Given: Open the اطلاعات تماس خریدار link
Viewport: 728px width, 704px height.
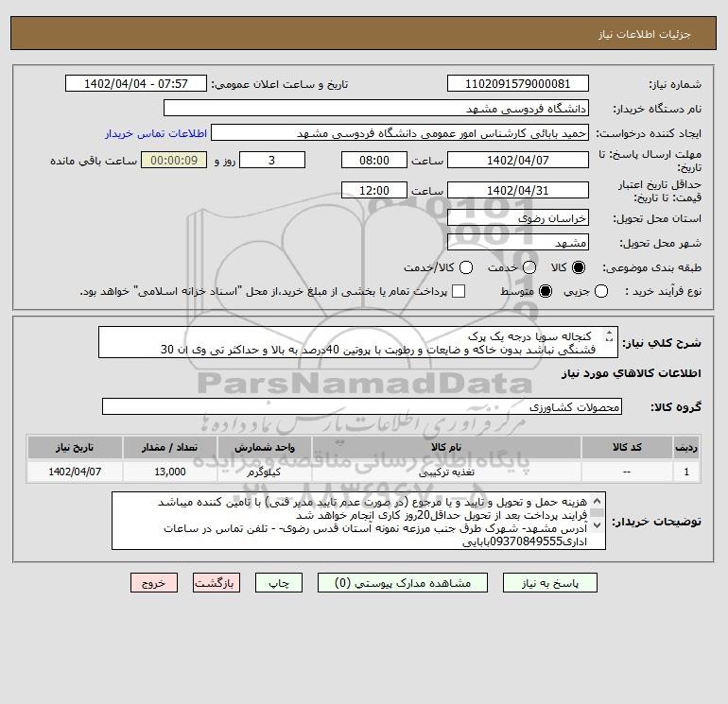Looking at the screenshot, I should (156, 133).
